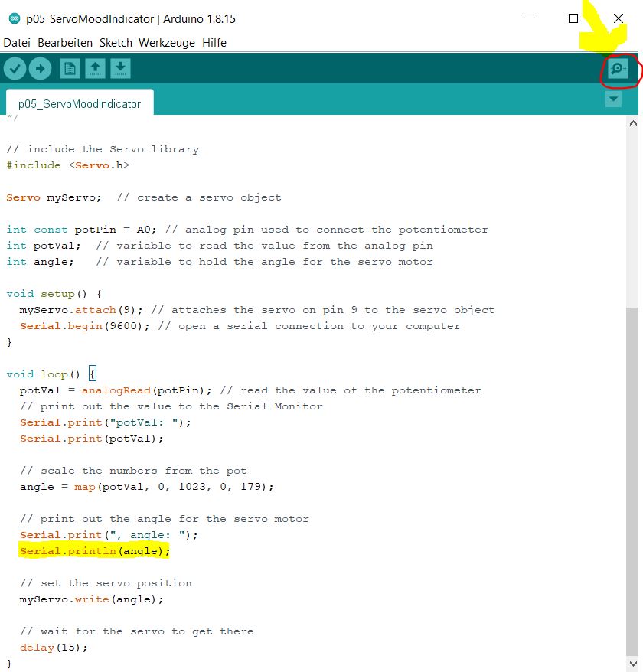
Task: Open the Serial Monitor magnifier icon
Action: click(617, 70)
